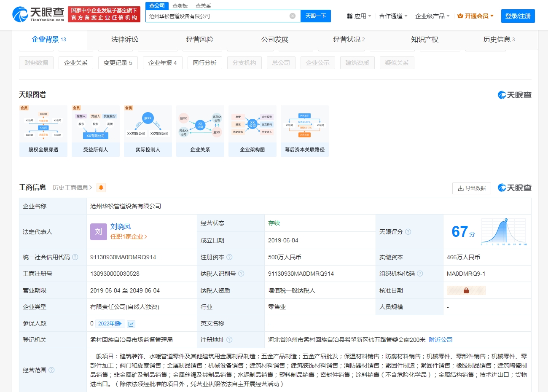Expand the 开通会员 dropdown
This screenshot has width=548, height=392.
coord(475,16)
